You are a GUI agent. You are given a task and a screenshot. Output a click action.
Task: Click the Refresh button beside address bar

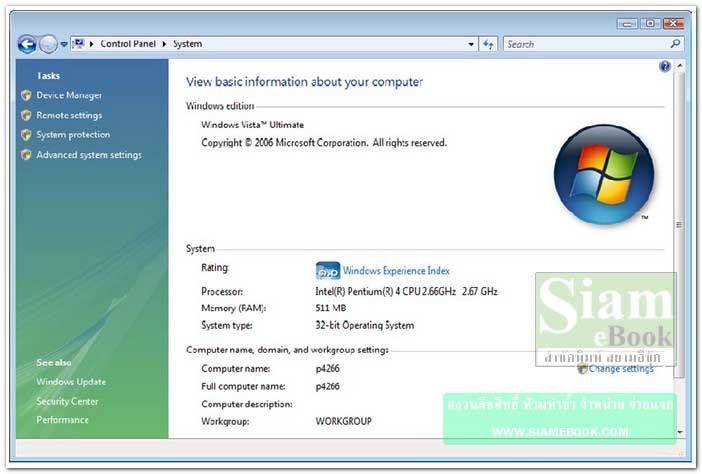click(x=488, y=44)
